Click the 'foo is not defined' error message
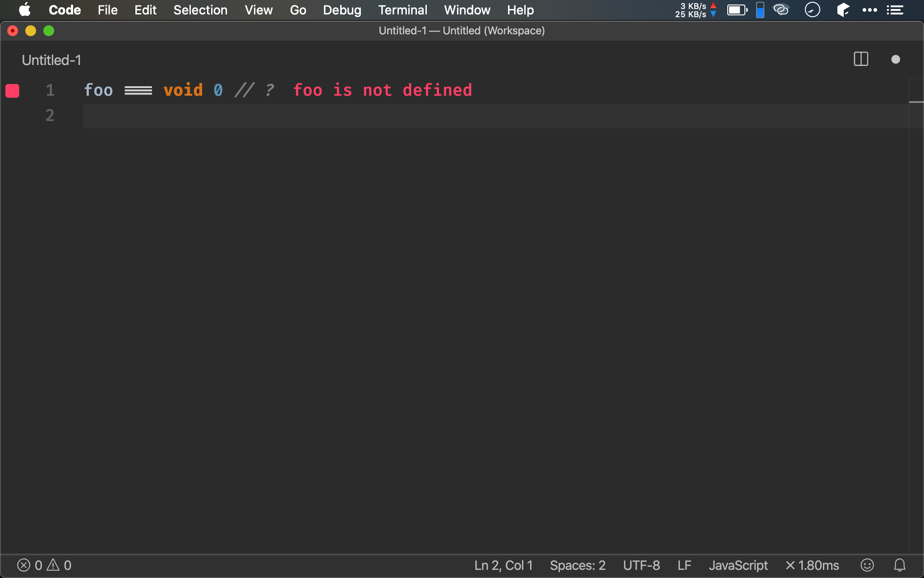 click(383, 90)
